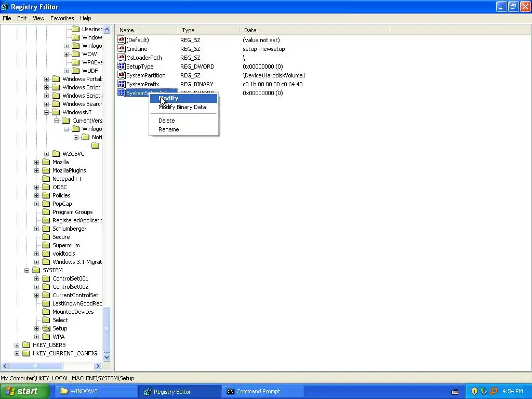Select the (Default) value icon
The height and width of the screenshot is (399, 532).
[x=122, y=39]
